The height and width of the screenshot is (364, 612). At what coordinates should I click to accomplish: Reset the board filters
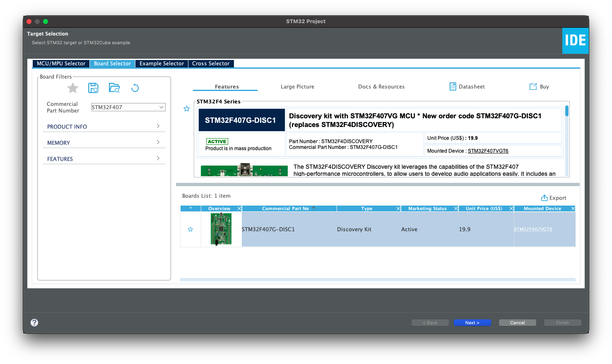tap(135, 88)
